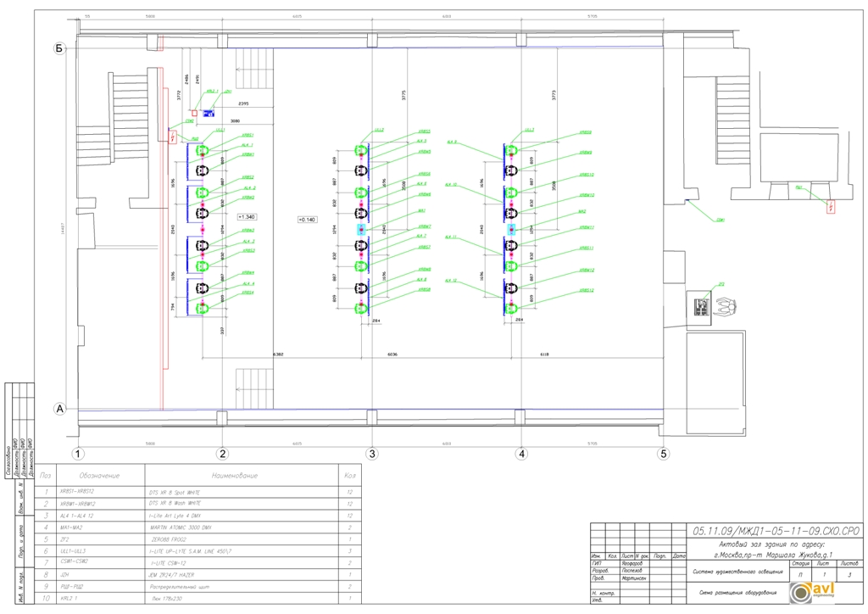Image resolution: width=868 pixels, height=614 pixels.
Task: Click the AL4_1 label
Action: pyautogui.click(x=247, y=145)
